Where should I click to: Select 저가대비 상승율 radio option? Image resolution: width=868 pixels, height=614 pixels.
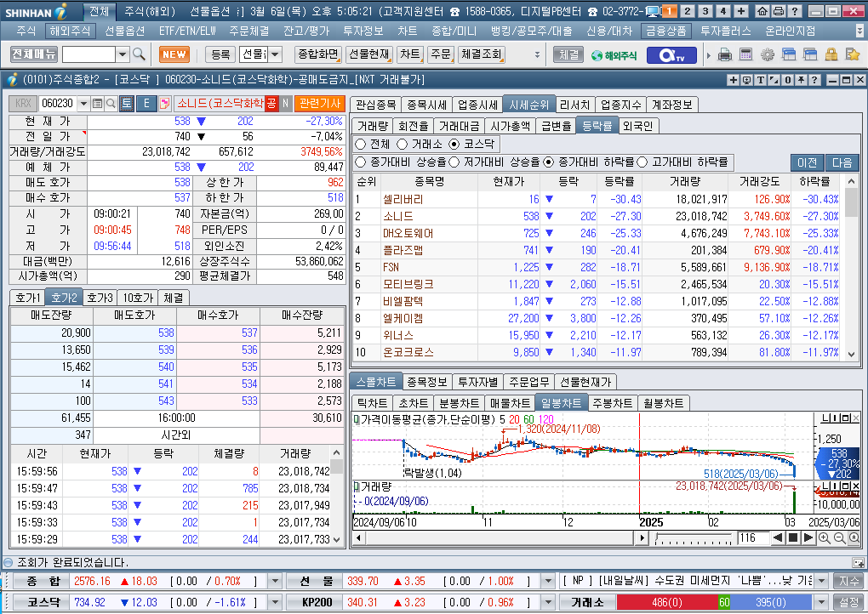(454, 162)
